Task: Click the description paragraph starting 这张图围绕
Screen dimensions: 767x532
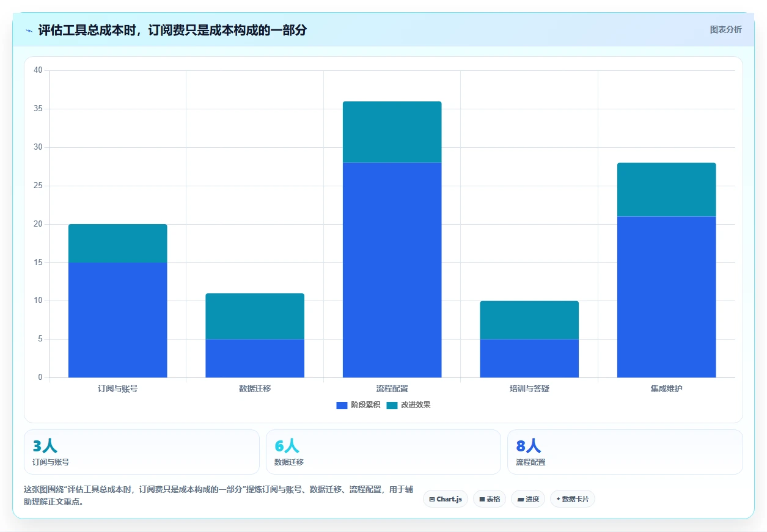Action: click(219, 495)
